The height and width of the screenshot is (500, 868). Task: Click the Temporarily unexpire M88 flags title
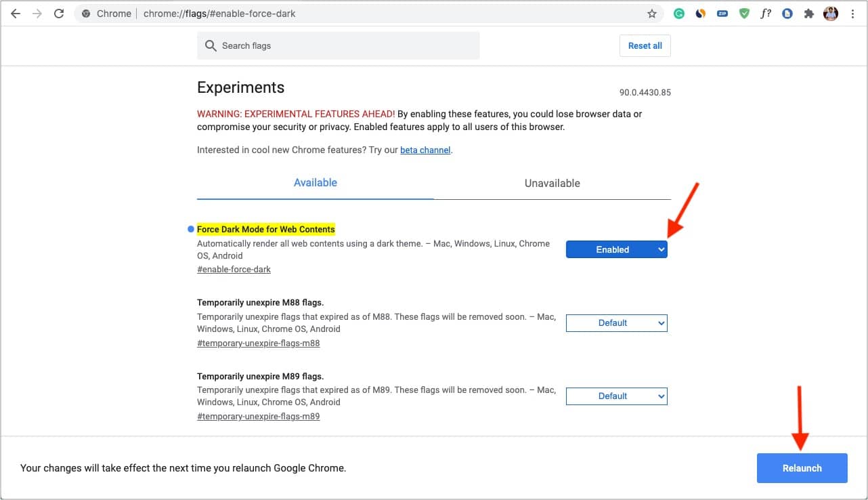tap(261, 302)
